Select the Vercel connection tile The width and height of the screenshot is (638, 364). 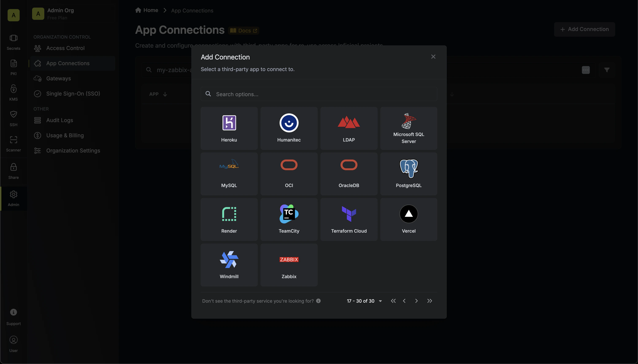(x=409, y=219)
